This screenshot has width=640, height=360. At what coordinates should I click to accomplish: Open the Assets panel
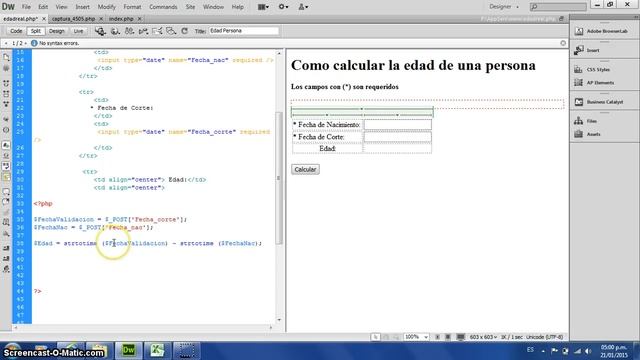coord(587,134)
